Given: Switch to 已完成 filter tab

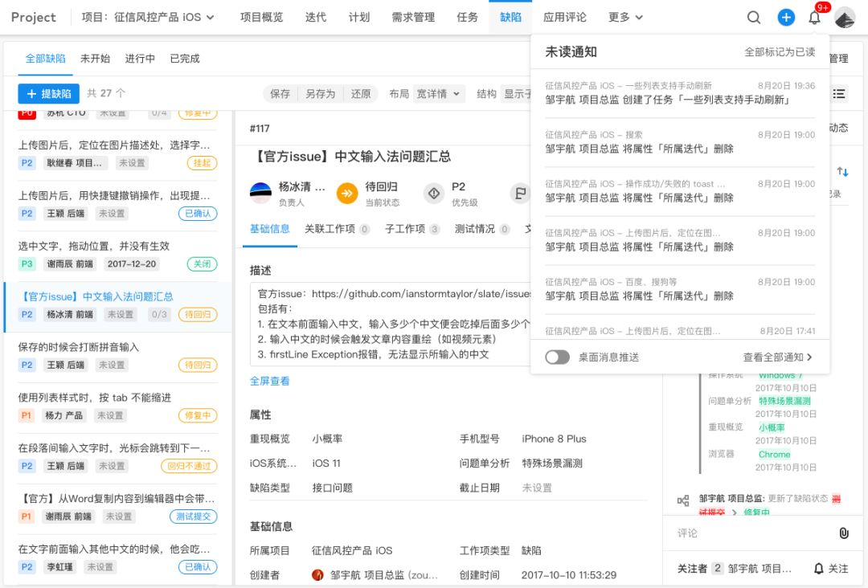Looking at the screenshot, I should [x=184, y=59].
